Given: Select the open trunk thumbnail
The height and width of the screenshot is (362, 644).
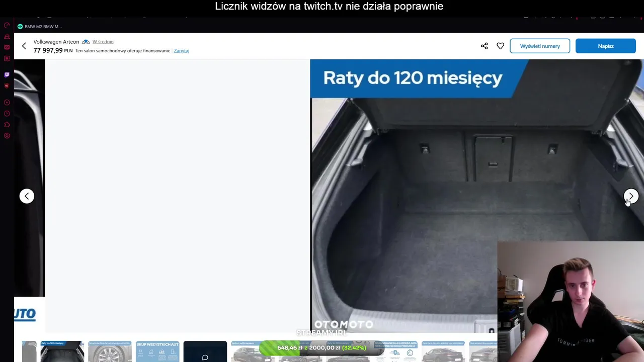Looking at the screenshot, I should coord(62,351).
